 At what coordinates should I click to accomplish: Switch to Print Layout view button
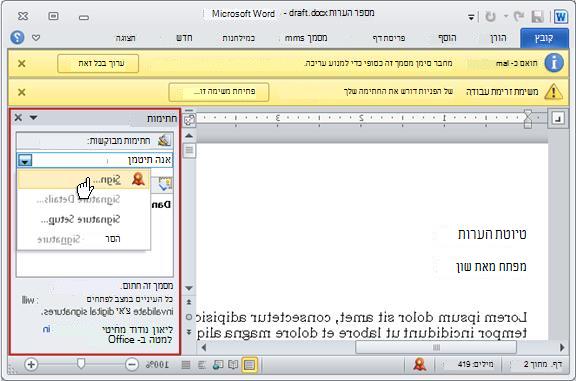(x=249, y=364)
